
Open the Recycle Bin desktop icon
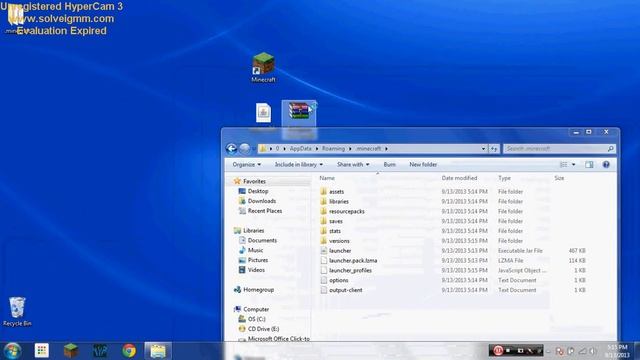point(17,311)
